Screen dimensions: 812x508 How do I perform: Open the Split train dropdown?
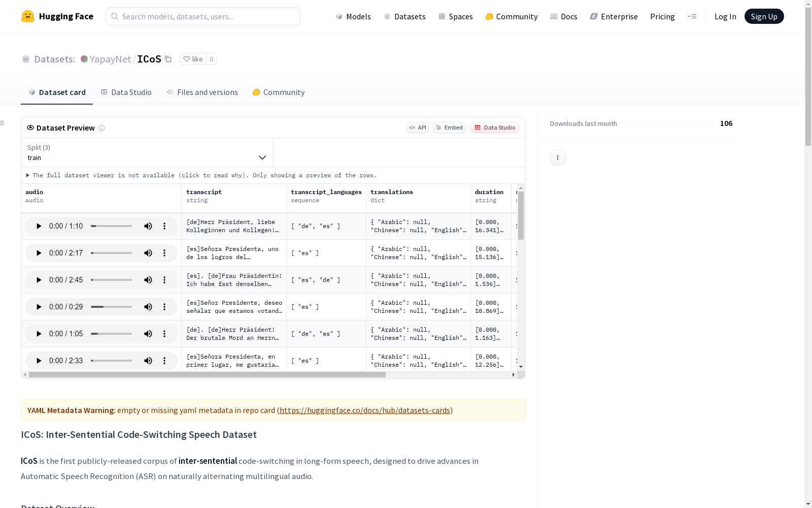[x=147, y=152]
